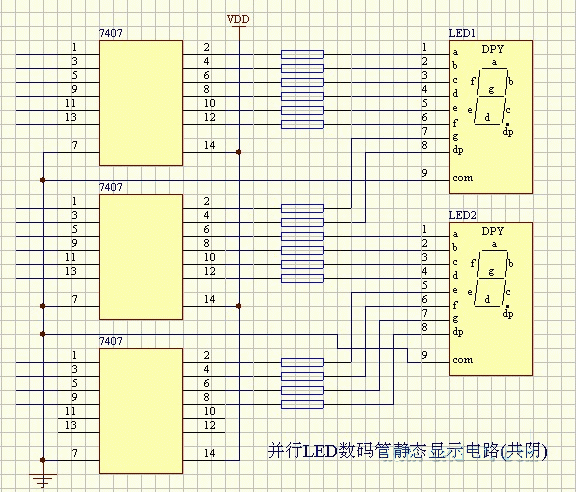Click the LED2 designator label
The image size is (576, 492).
pos(462,215)
